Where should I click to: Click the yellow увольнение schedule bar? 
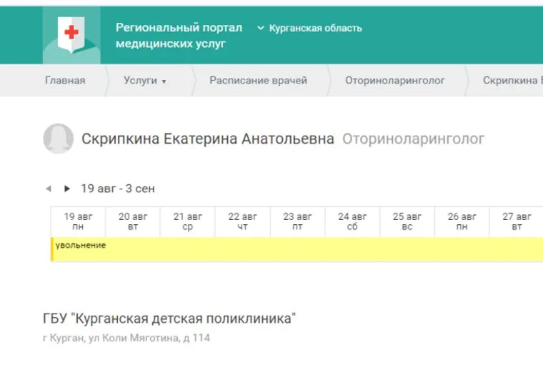297,249
